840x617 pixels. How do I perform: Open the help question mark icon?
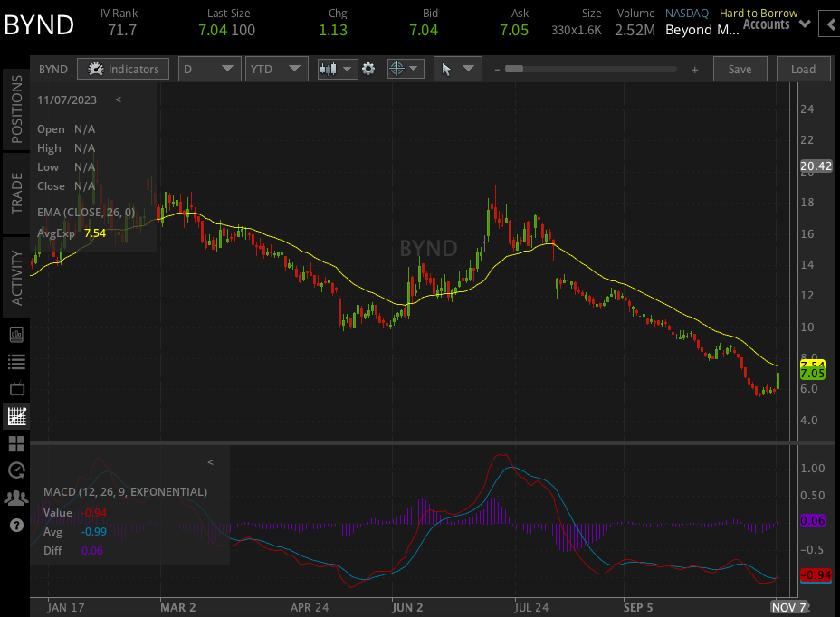16,525
